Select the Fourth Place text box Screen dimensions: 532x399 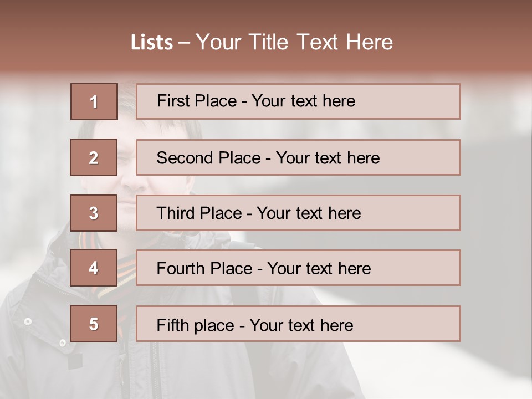pyautogui.click(x=298, y=268)
